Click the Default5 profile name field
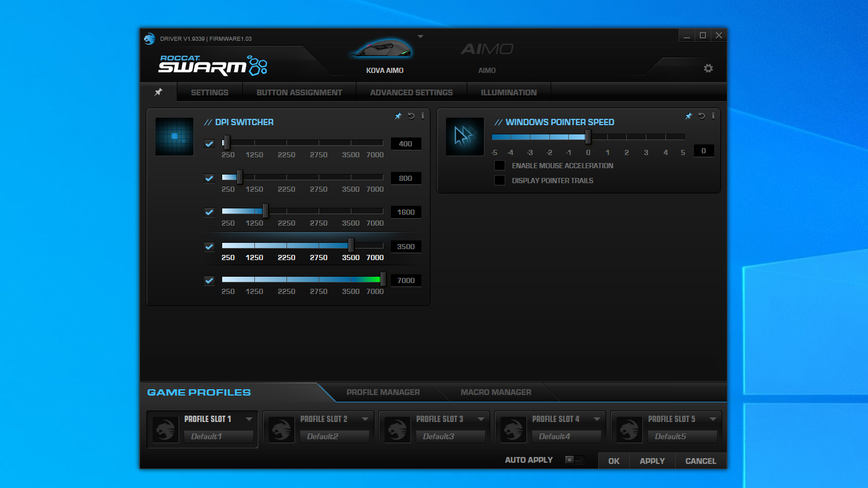The height and width of the screenshot is (488, 868). click(x=683, y=436)
